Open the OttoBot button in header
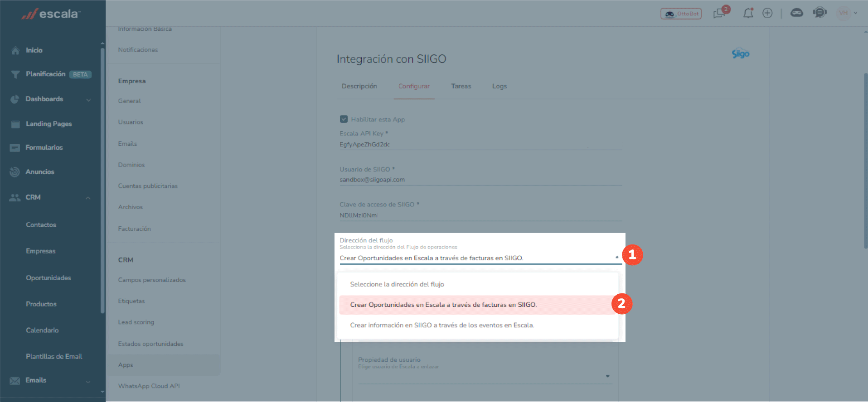Viewport: 868px width, 402px height. (681, 14)
